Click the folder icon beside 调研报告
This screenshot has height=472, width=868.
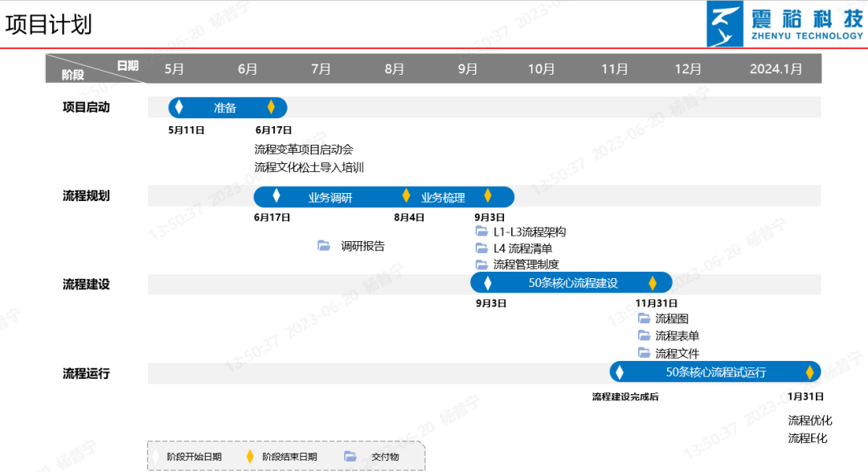click(324, 246)
